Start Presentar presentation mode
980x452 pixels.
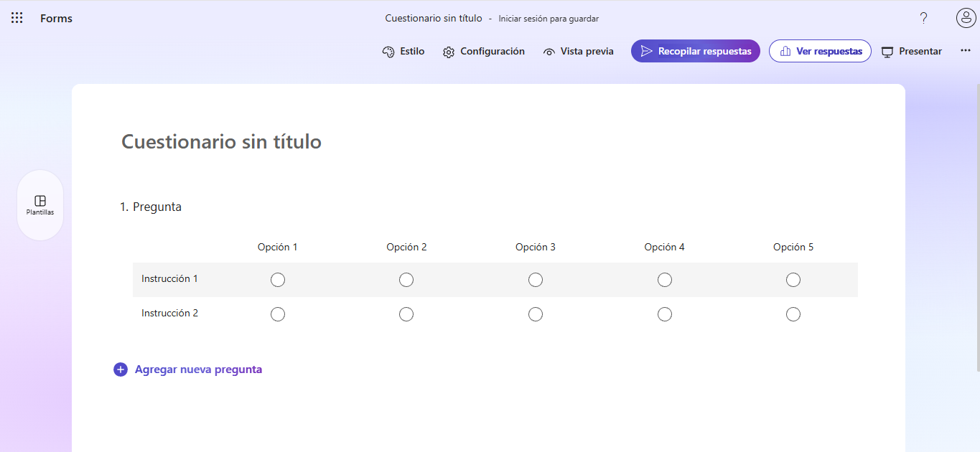coord(911,51)
